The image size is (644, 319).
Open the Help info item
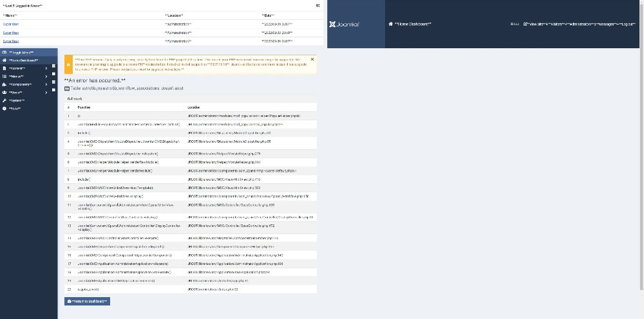click(x=14, y=109)
